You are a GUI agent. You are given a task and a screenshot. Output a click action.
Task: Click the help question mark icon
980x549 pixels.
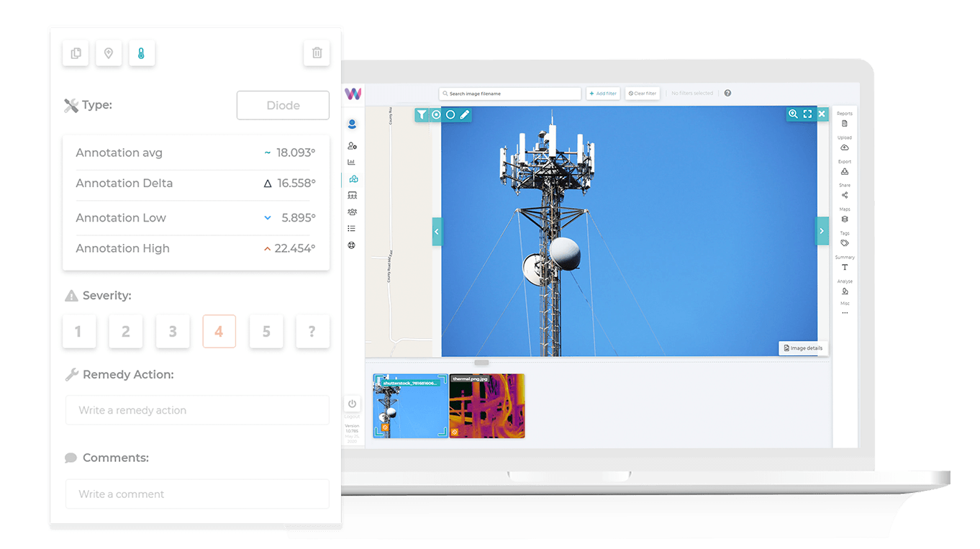coord(727,94)
